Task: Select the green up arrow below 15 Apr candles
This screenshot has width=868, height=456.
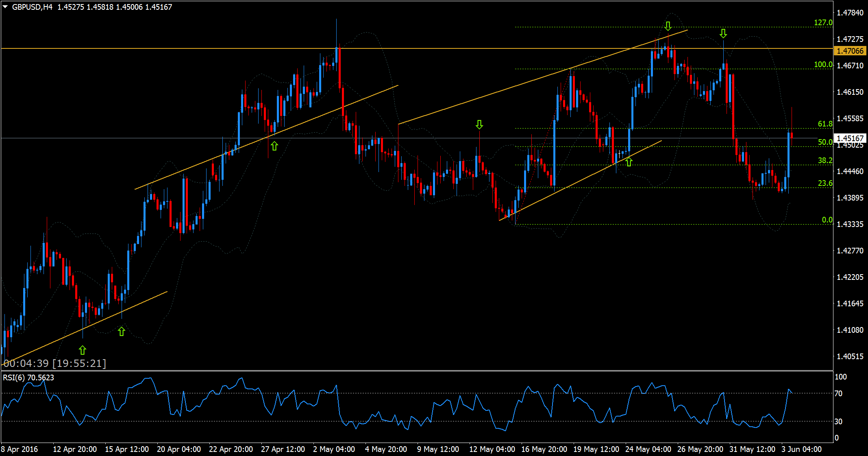Action: (121, 331)
